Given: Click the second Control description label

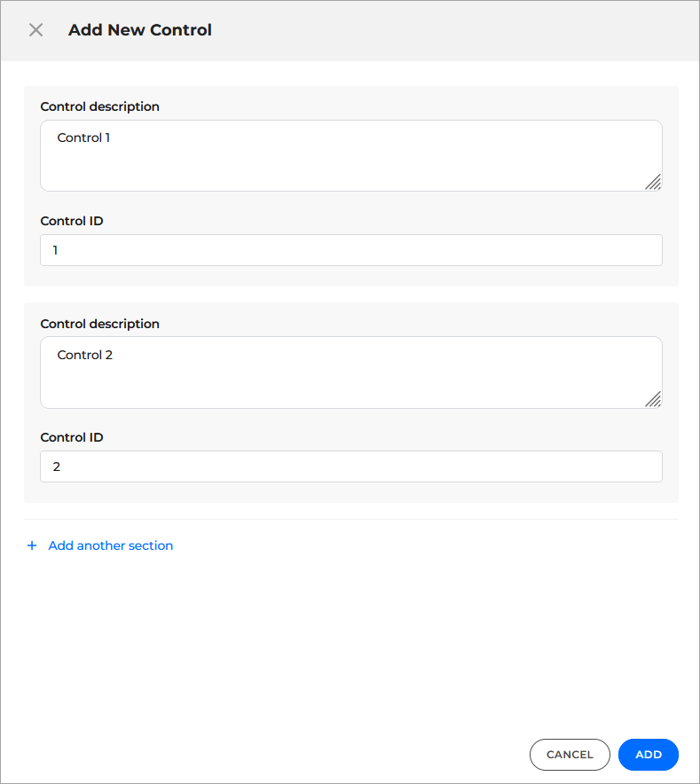Looking at the screenshot, I should click(x=99, y=324).
